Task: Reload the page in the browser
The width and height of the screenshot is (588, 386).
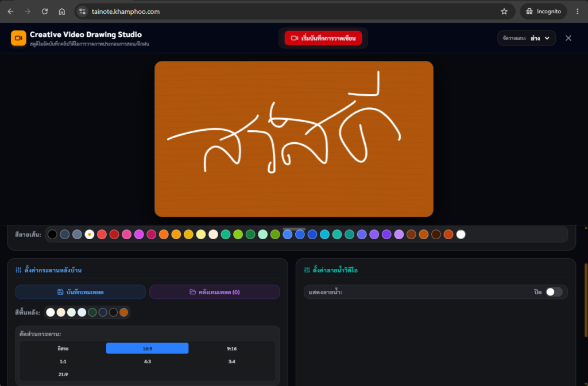Action: 45,11
